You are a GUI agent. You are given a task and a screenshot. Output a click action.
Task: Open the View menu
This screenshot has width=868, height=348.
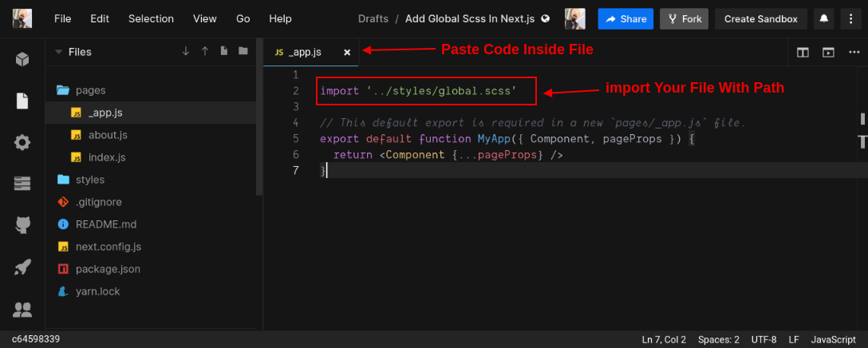tap(205, 19)
